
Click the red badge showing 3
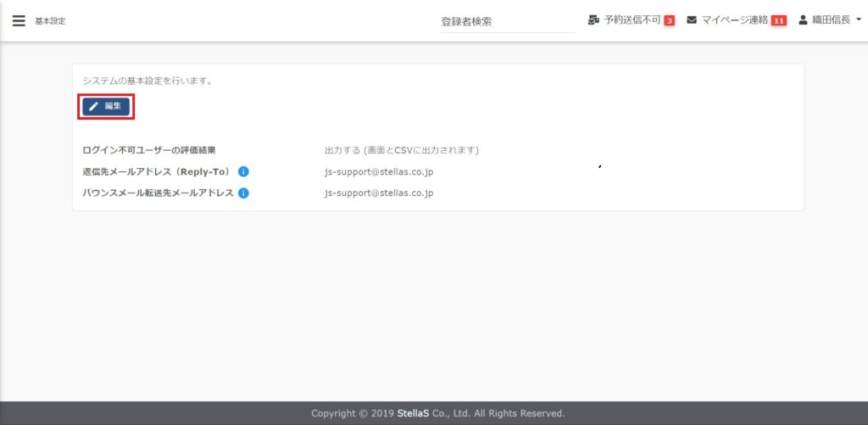click(669, 20)
